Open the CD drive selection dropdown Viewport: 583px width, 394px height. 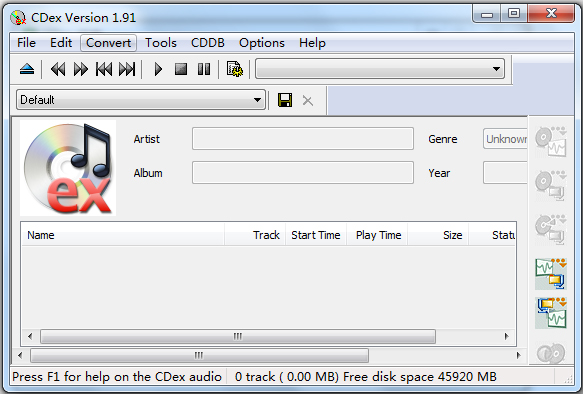click(380, 68)
